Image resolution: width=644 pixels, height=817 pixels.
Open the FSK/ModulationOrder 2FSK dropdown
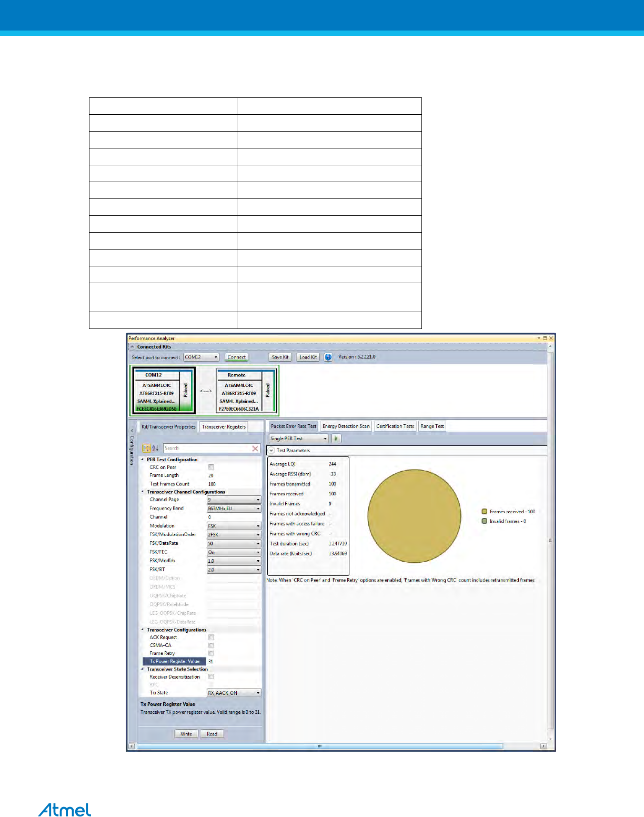[x=234, y=534]
